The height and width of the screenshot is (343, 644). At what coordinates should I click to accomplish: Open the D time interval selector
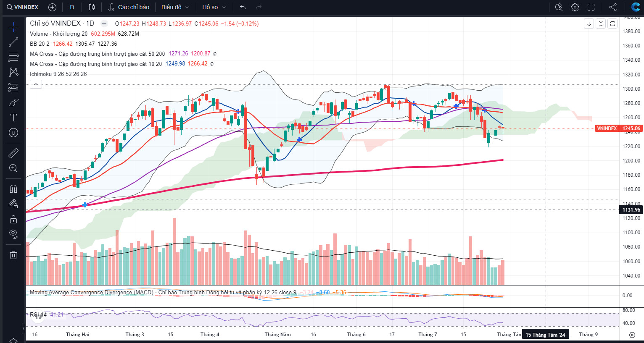pyautogui.click(x=72, y=7)
